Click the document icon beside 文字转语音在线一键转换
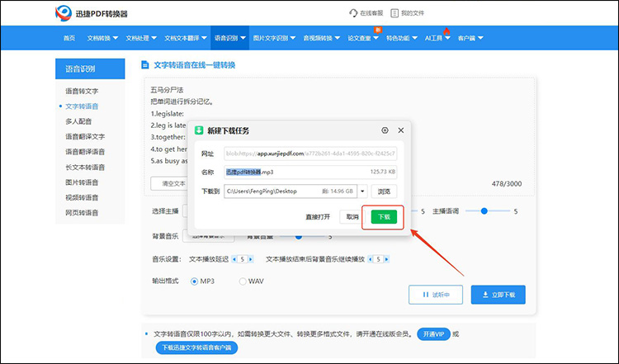Image resolution: width=619 pixels, height=364 pixels. click(x=145, y=64)
